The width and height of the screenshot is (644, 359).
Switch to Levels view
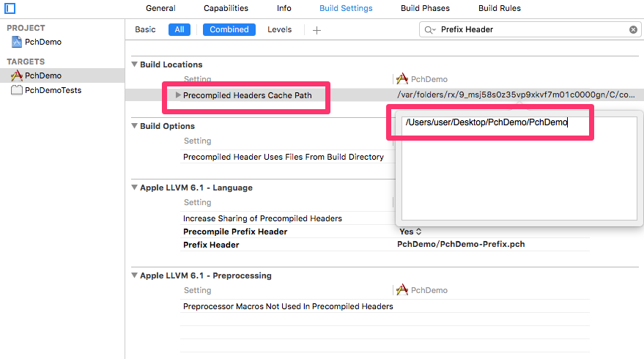279,29
